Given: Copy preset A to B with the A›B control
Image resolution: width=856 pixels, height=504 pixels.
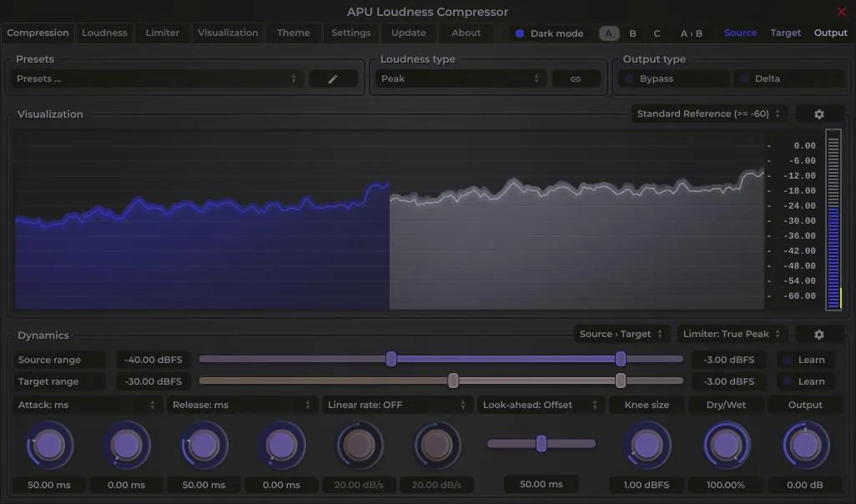Looking at the screenshot, I should (x=692, y=33).
